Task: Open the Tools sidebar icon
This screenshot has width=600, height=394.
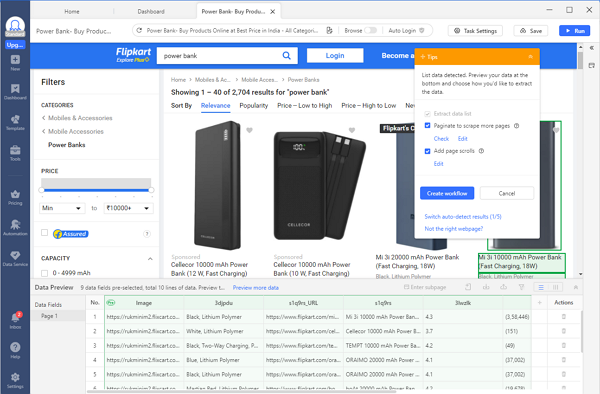Action: [15, 153]
